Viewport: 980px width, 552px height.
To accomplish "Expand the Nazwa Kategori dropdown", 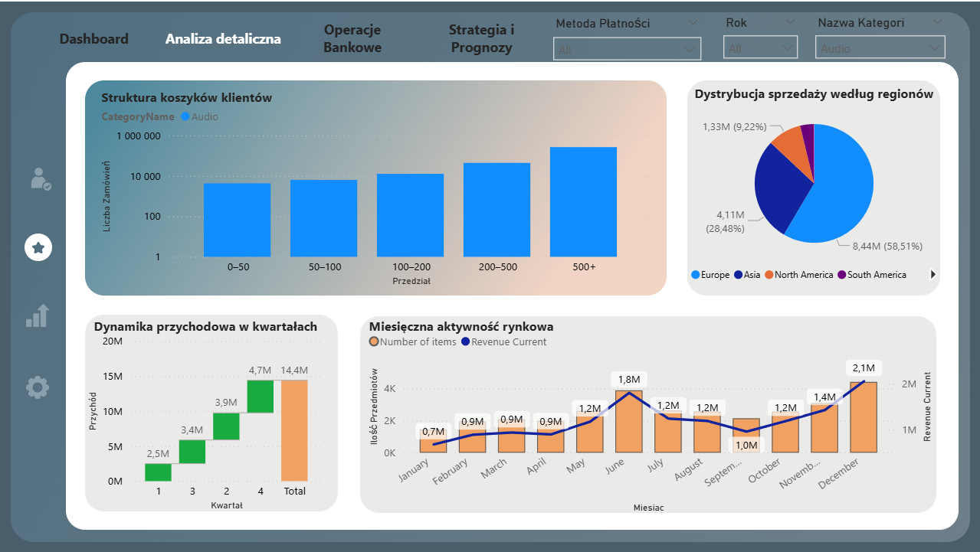I will tap(880, 48).
